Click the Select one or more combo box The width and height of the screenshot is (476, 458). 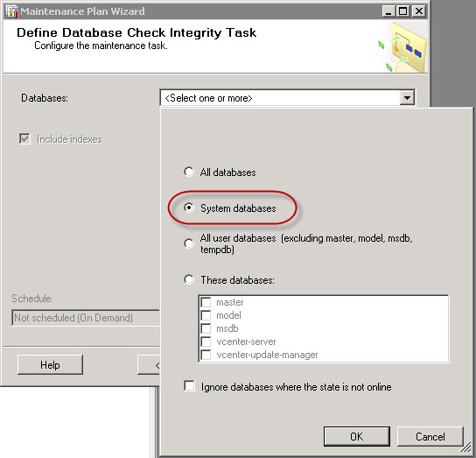(288, 98)
